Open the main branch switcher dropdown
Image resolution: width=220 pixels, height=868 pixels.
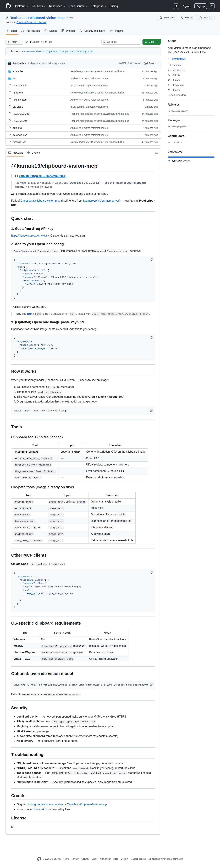click(x=14, y=42)
